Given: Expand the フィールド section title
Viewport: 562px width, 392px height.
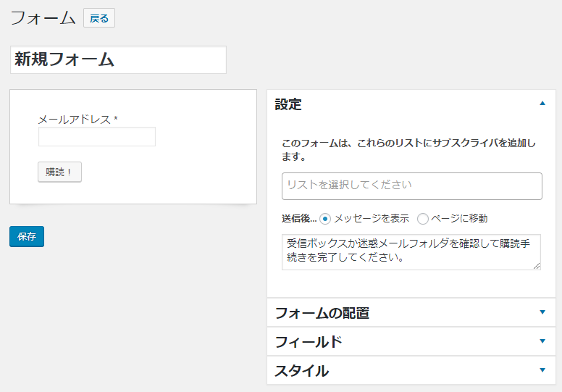Looking at the screenshot, I should point(308,342).
